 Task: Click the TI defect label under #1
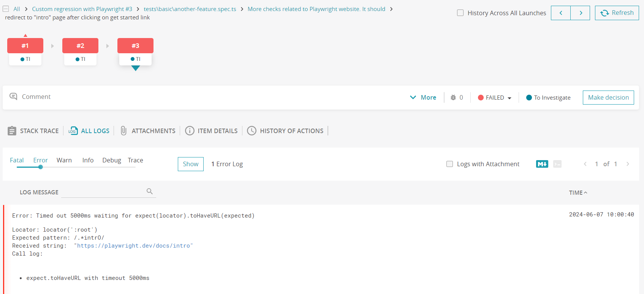[25, 59]
